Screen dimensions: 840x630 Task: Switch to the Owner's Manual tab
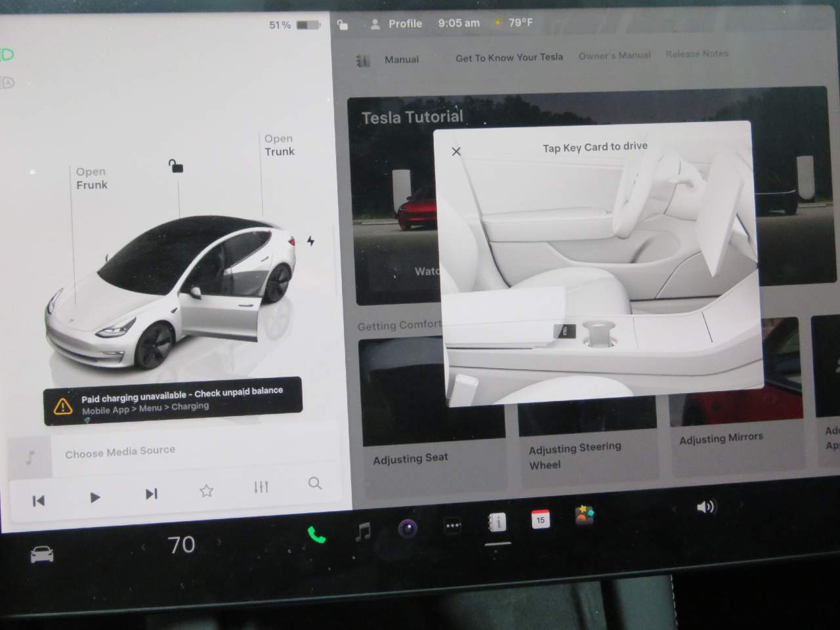[x=614, y=55]
